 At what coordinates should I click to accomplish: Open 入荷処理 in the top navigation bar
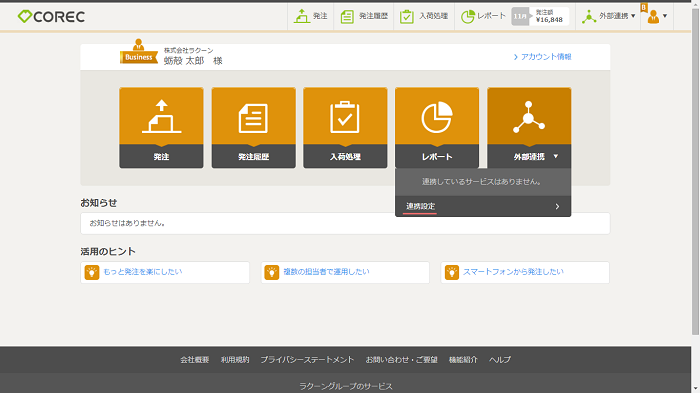coord(424,16)
